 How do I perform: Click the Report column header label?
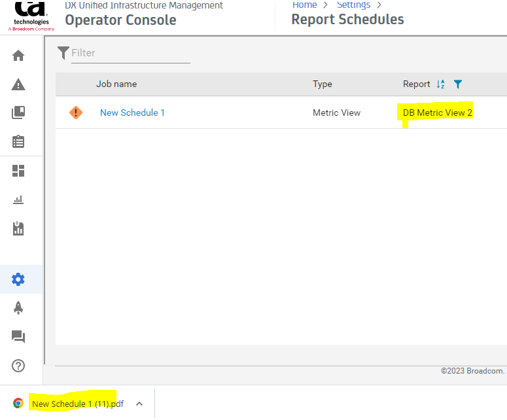pyautogui.click(x=417, y=84)
